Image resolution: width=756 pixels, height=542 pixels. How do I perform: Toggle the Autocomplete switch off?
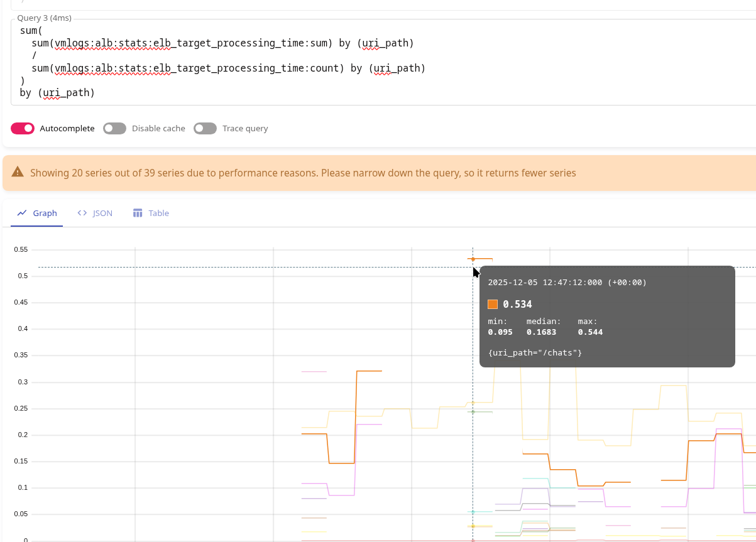click(x=23, y=128)
